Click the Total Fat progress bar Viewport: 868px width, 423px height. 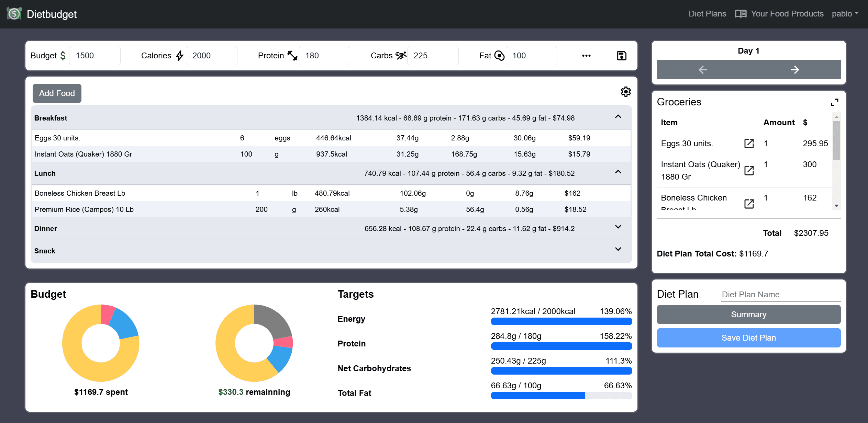point(561,396)
